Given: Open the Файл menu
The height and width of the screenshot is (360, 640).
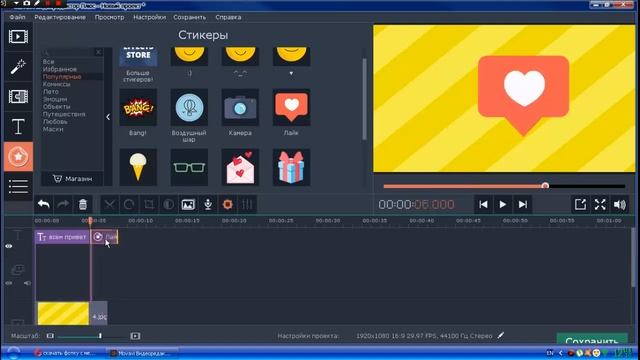Looking at the screenshot, I should point(18,17).
